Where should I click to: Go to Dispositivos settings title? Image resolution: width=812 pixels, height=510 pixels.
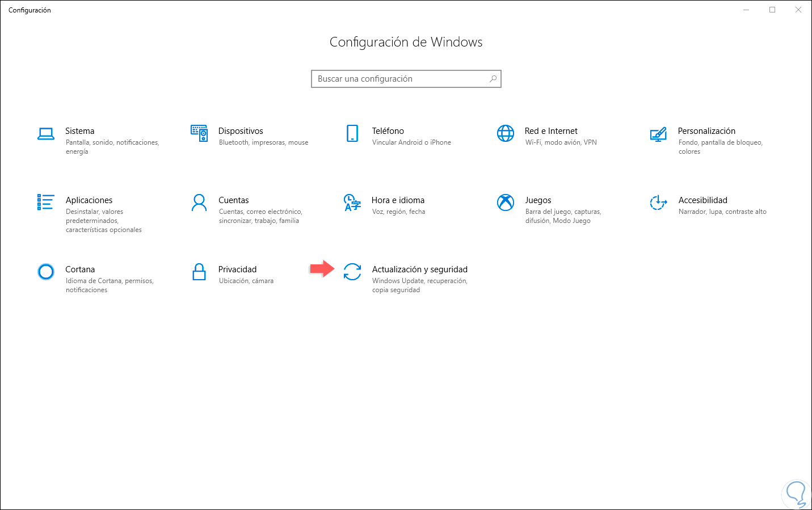[241, 131]
